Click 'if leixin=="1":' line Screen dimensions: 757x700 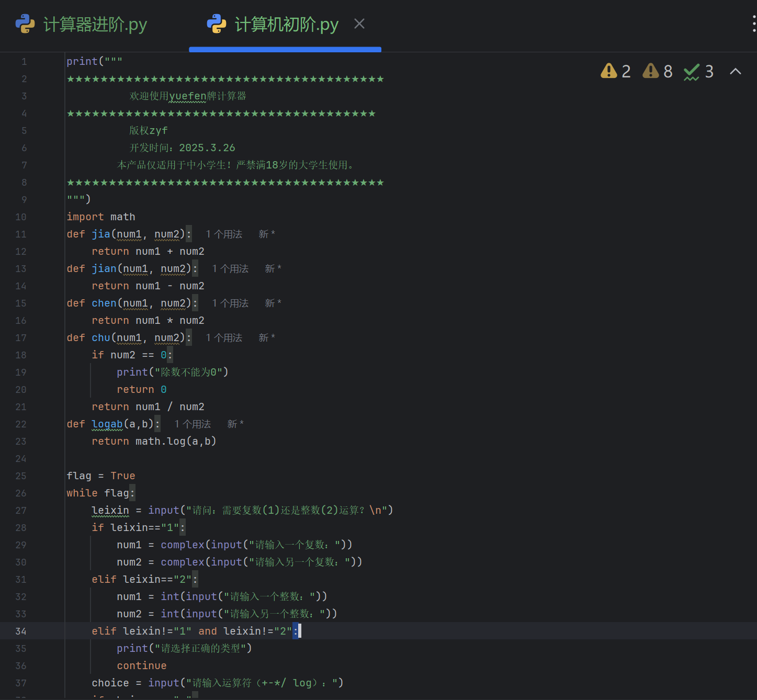tap(138, 527)
